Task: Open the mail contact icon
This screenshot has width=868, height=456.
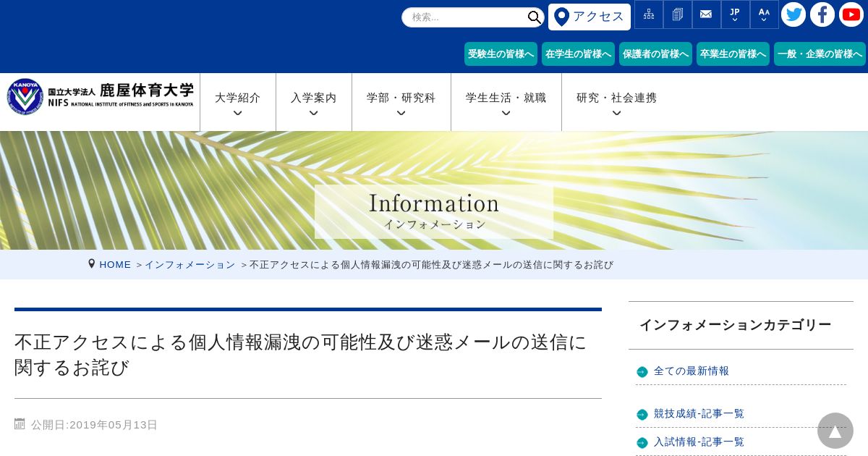Action: coord(706,14)
